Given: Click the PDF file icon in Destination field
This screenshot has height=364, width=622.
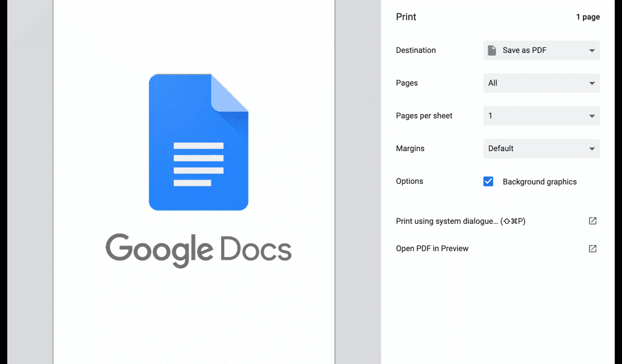Looking at the screenshot, I should point(492,50).
